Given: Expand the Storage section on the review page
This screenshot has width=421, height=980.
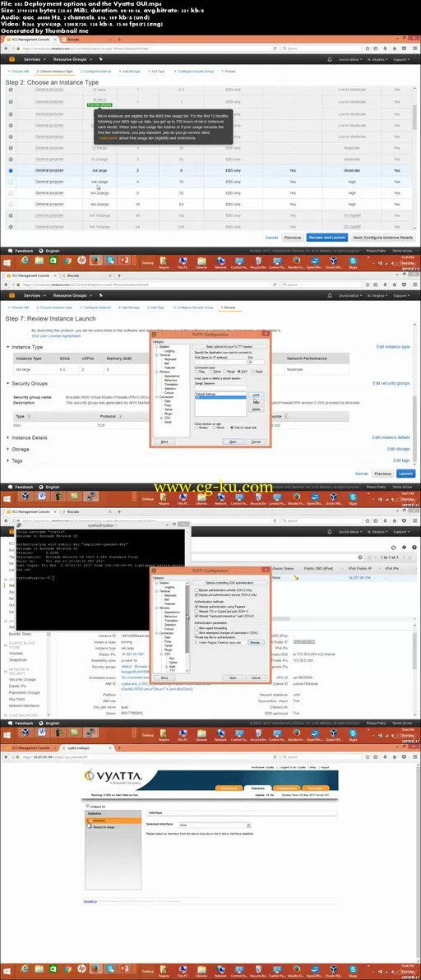Looking at the screenshot, I should pyautogui.click(x=8, y=449).
